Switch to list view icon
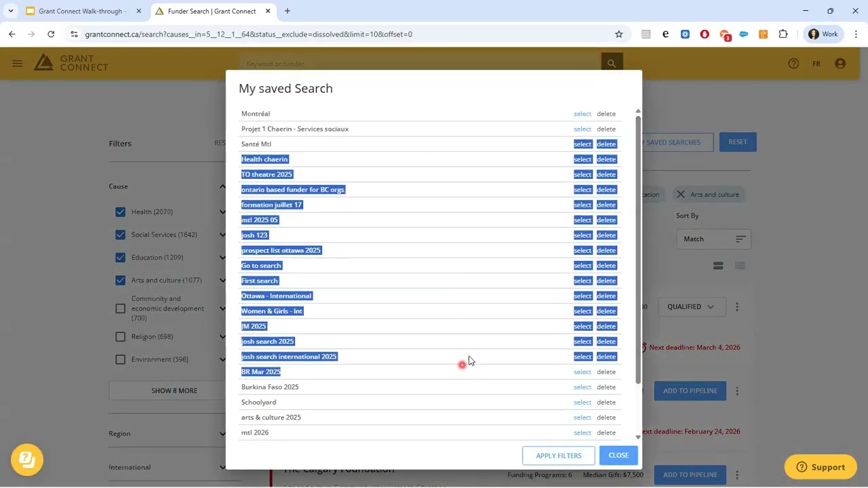Image resolution: width=868 pixels, height=488 pixels. click(x=740, y=266)
